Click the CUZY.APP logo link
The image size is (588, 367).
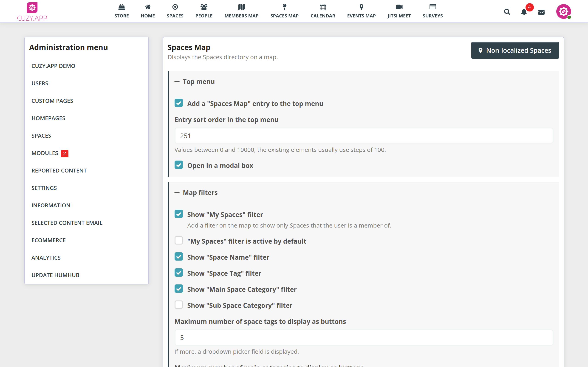(32, 12)
